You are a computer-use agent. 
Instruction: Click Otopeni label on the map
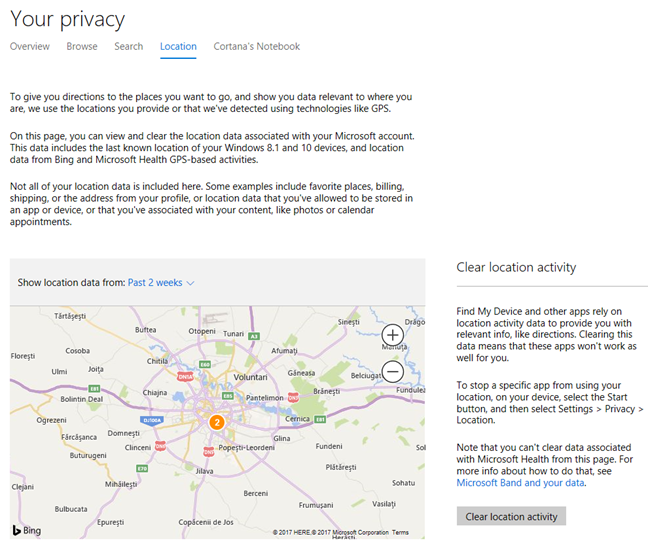tap(202, 331)
